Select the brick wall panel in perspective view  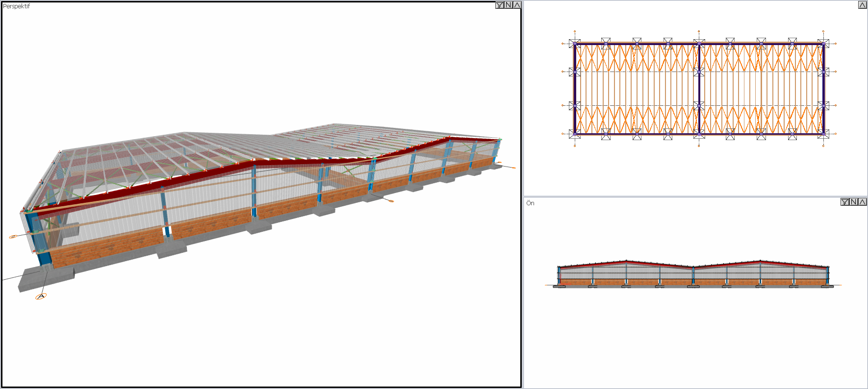click(108, 247)
